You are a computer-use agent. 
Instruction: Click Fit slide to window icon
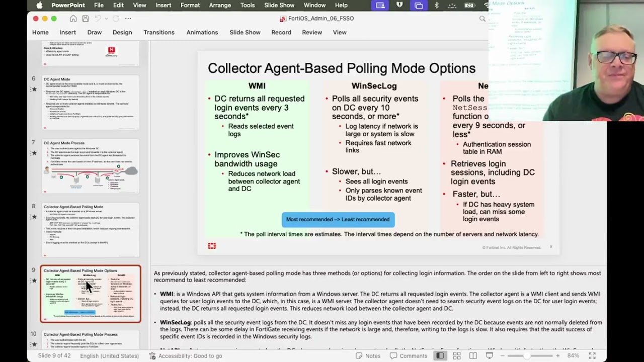pos(592,356)
